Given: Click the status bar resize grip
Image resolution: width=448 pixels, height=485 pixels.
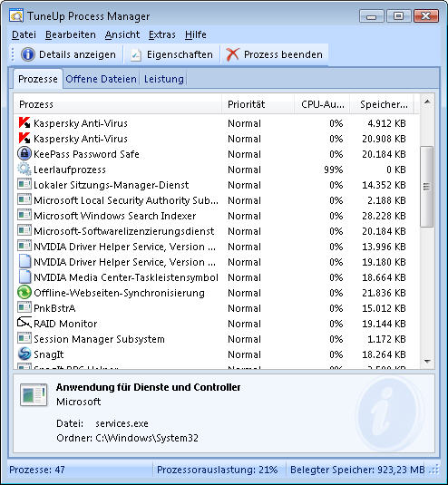Looking at the screenshot, I should coord(434,470).
